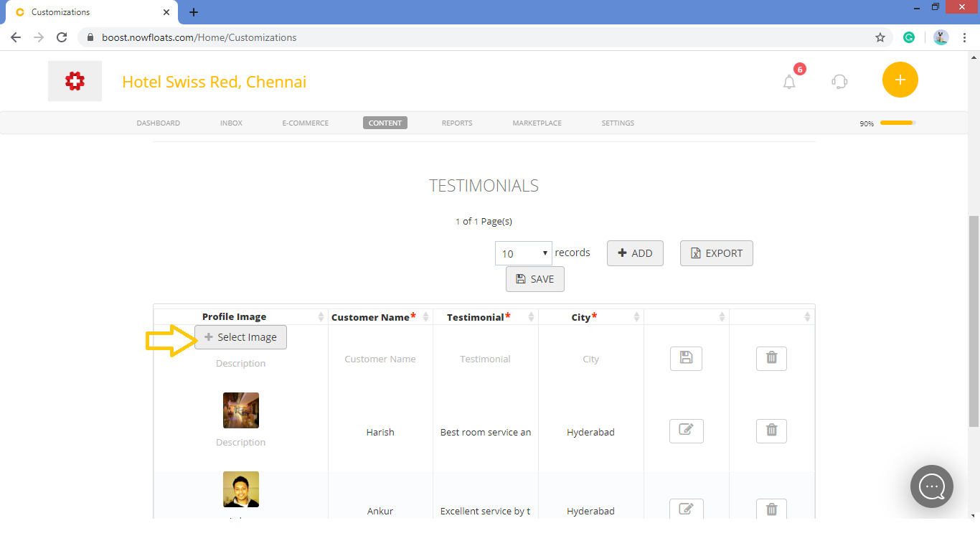Open Grammarly extension icon
The height and width of the screenshot is (551, 980).
pyautogui.click(x=909, y=37)
